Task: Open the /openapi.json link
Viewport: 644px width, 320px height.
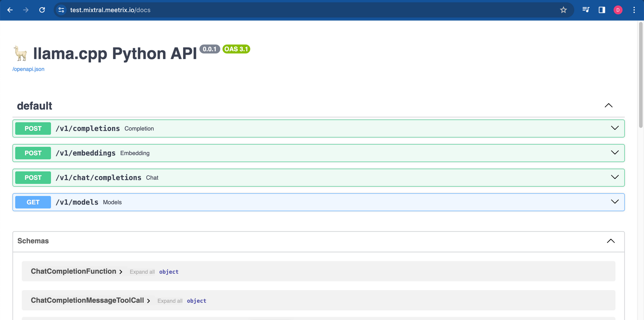Action: (29, 69)
